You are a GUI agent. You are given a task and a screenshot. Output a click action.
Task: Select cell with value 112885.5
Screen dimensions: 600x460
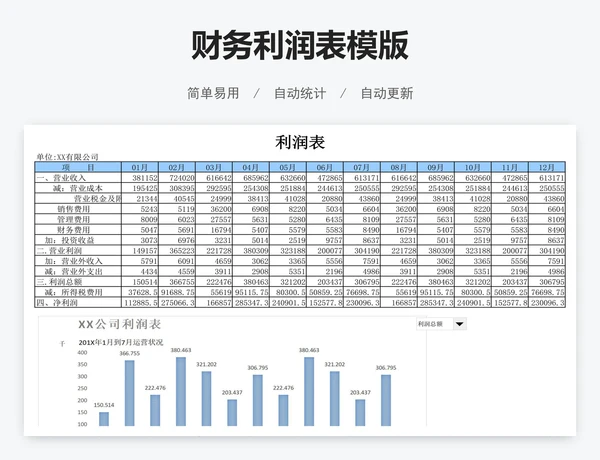[x=140, y=302]
